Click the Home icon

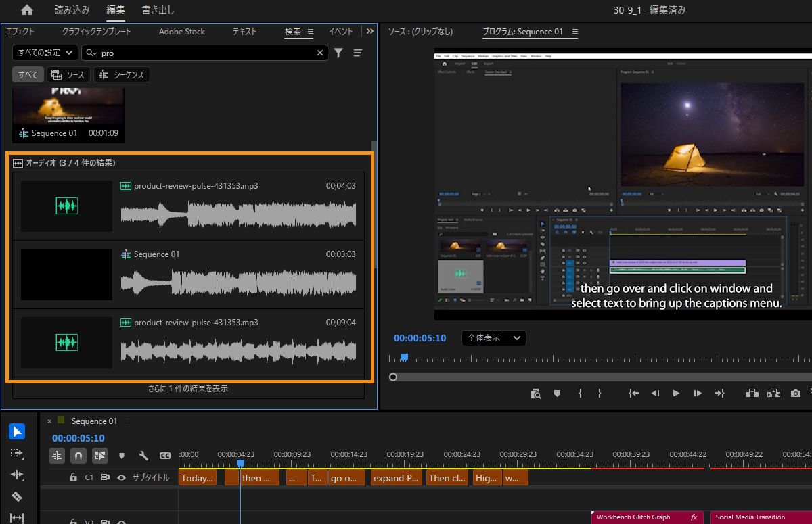[26, 10]
